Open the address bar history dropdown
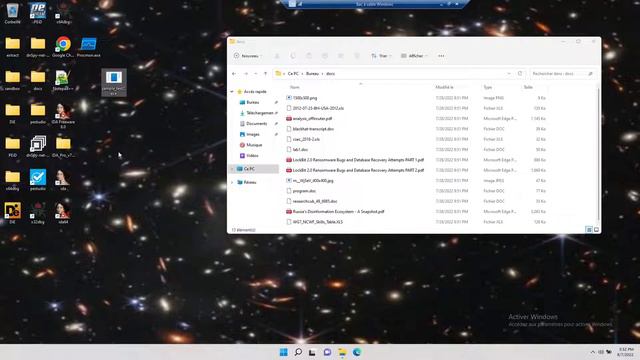This screenshot has height=360, width=640. tap(509, 74)
